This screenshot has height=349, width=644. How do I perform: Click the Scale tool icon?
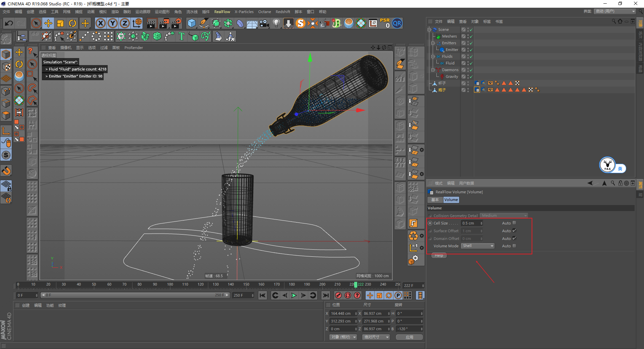(60, 23)
